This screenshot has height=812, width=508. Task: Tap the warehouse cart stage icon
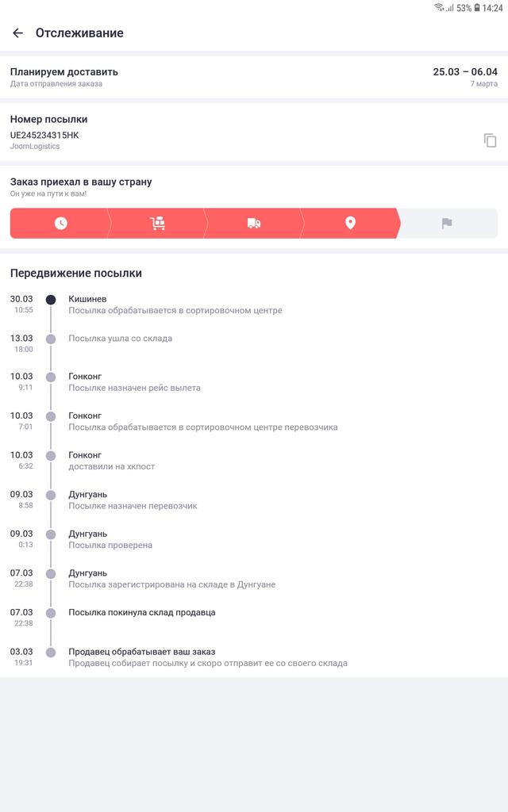(157, 224)
